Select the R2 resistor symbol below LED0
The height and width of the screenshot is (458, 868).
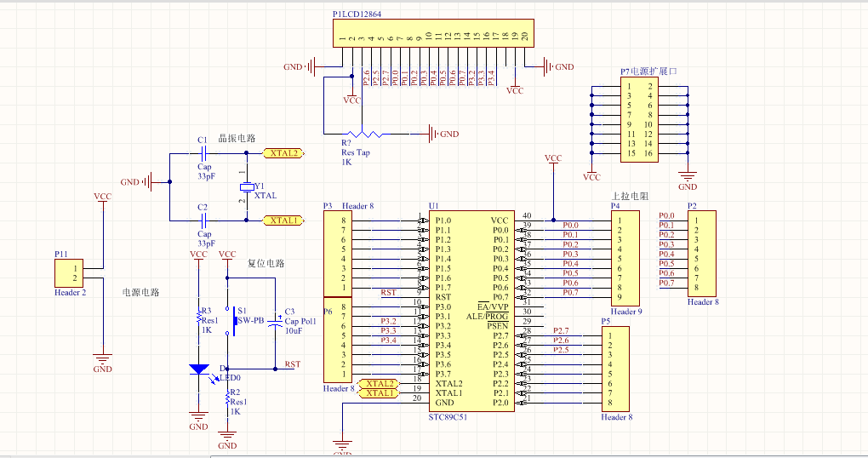[227, 398]
